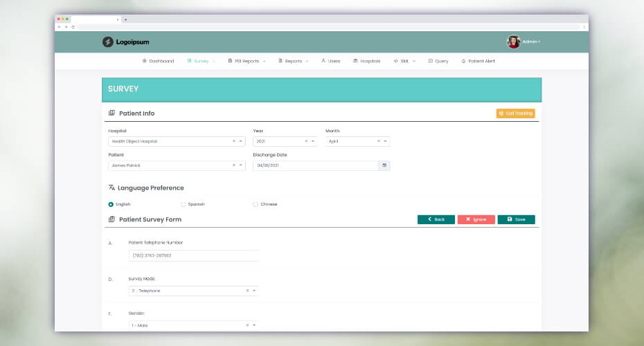Click the browser reload icon
644x346 pixels.
73,27
